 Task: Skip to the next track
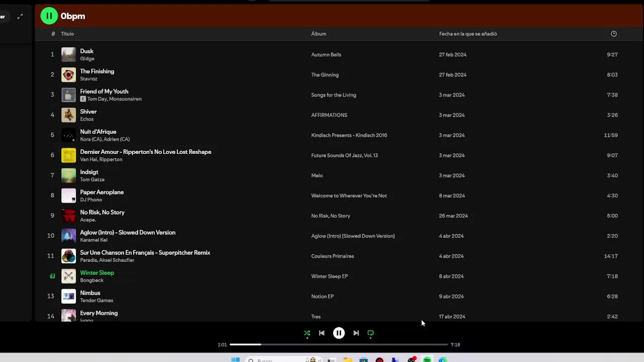[356, 333]
